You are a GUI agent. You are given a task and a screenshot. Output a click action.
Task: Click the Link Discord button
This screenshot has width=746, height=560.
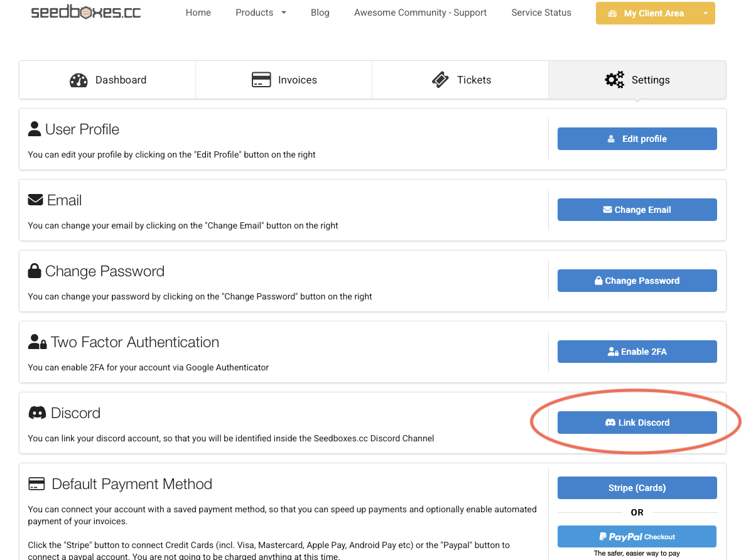pyautogui.click(x=637, y=423)
